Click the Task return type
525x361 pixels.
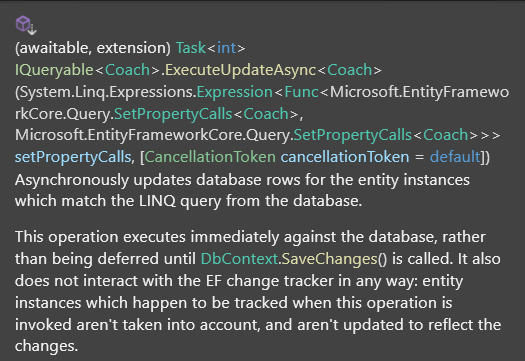click(191, 48)
